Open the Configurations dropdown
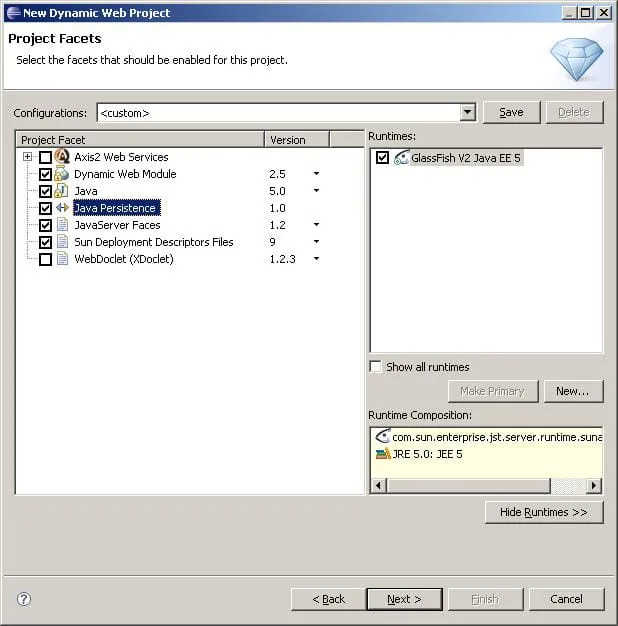Image resolution: width=618 pixels, height=626 pixels. pyautogui.click(x=467, y=113)
